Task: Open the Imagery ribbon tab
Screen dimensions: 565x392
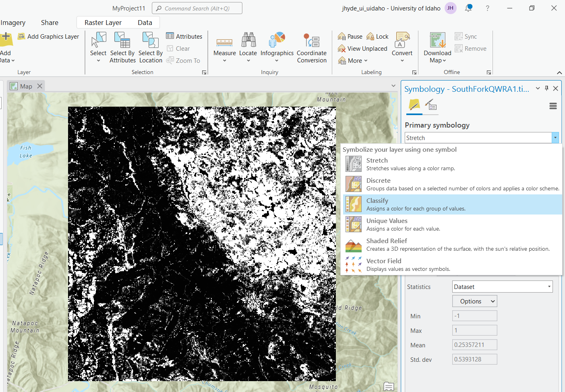Action: click(x=13, y=23)
